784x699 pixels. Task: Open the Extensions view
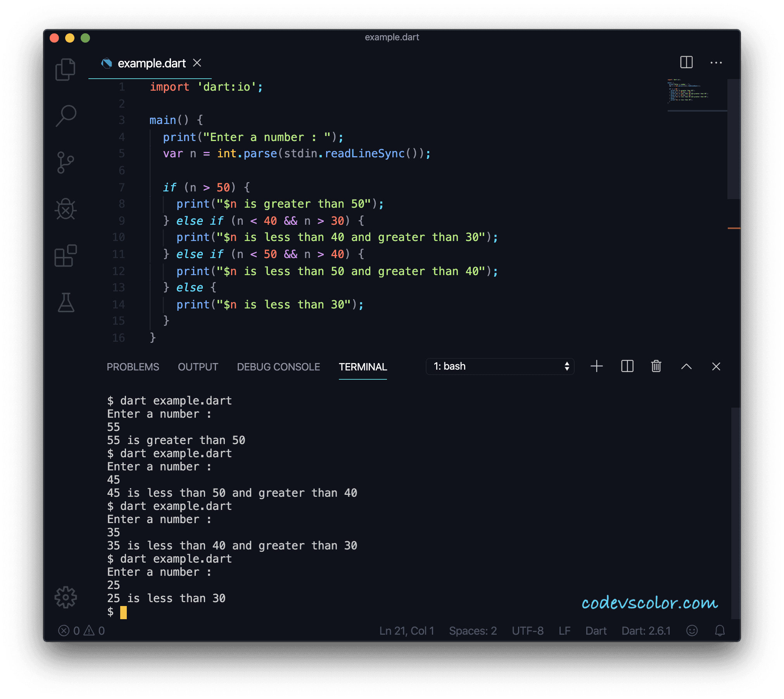click(x=66, y=256)
